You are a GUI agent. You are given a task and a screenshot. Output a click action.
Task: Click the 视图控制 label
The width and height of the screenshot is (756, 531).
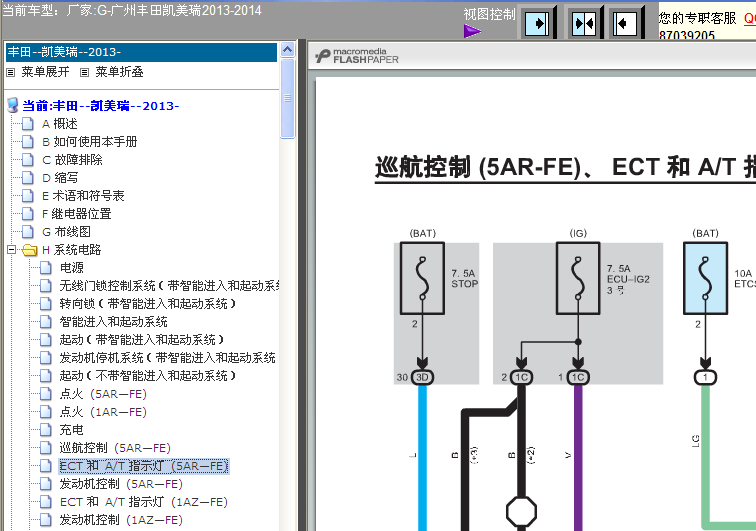coord(489,14)
